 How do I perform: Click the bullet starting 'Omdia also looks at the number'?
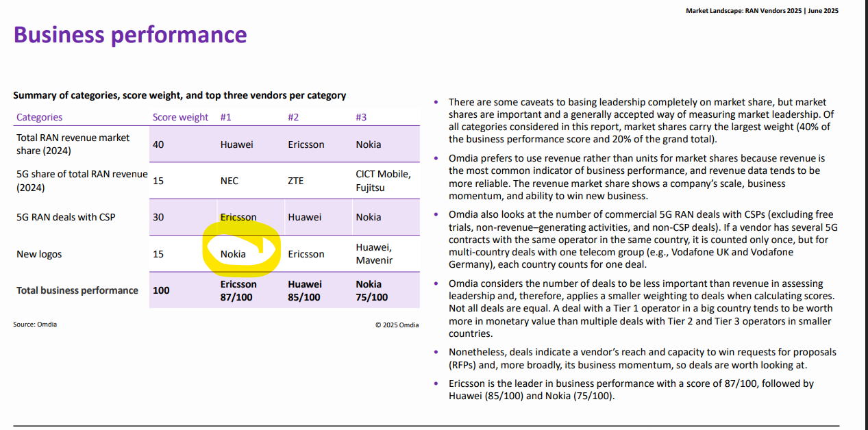(643, 240)
